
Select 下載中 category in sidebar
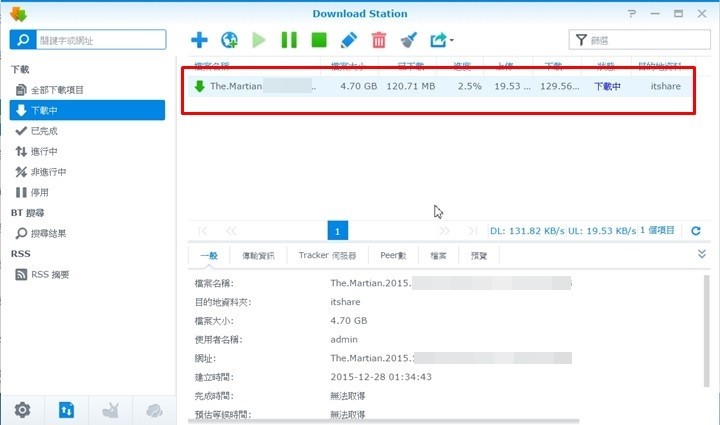pyautogui.click(x=87, y=110)
